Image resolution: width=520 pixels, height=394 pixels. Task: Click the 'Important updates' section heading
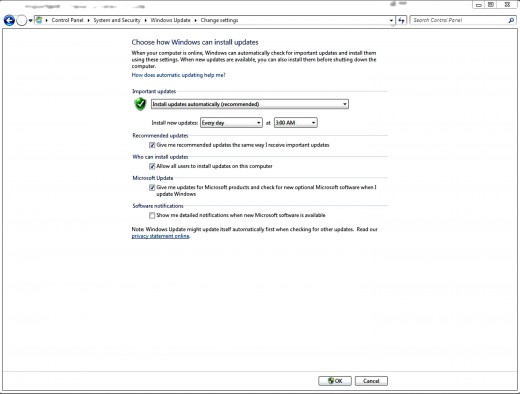[154, 91]
